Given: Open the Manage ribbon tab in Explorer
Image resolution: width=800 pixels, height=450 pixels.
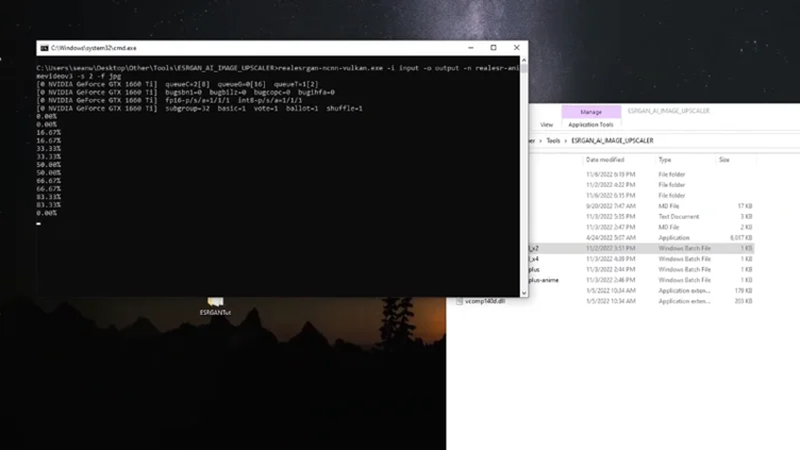Looking at the screenshot, I should pos(591,112).
